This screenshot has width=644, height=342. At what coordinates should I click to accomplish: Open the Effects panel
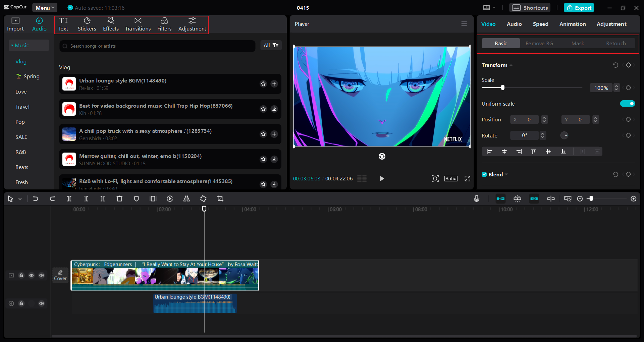[111, 24]
